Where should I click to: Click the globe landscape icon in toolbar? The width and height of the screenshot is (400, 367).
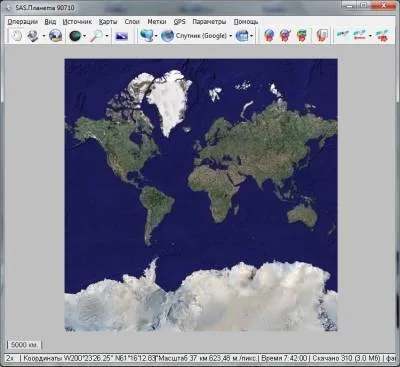click(56, 35)
